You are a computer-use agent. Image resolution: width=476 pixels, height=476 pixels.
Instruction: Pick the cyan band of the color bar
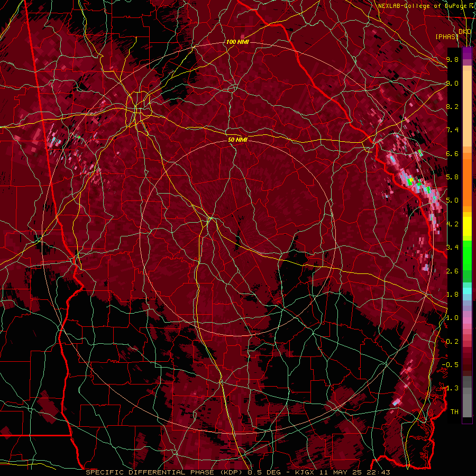click(x=467, y=290)
